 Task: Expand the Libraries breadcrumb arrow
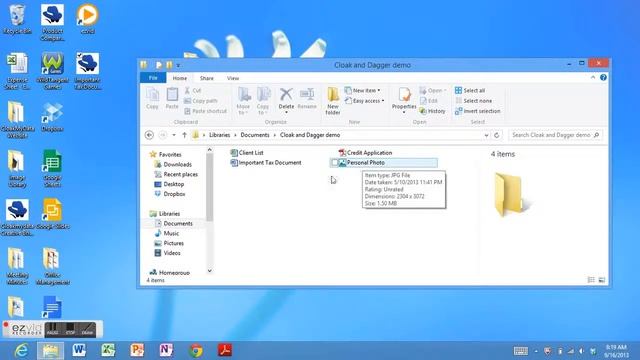(x=235, y=135)
